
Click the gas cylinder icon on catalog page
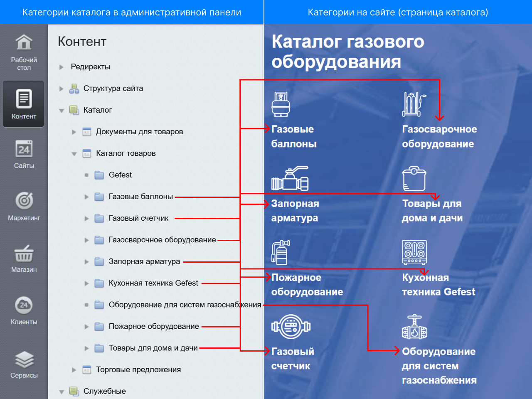coord(281,104)
